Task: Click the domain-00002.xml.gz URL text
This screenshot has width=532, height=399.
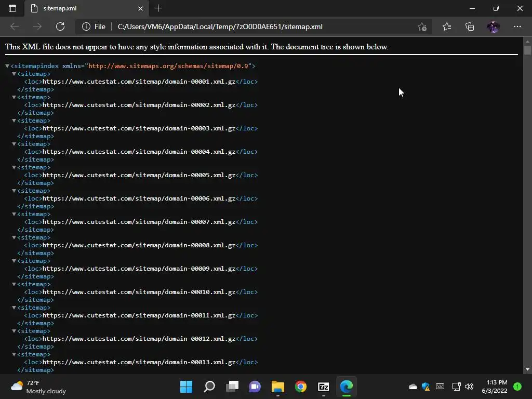Action: coord(139,105)
